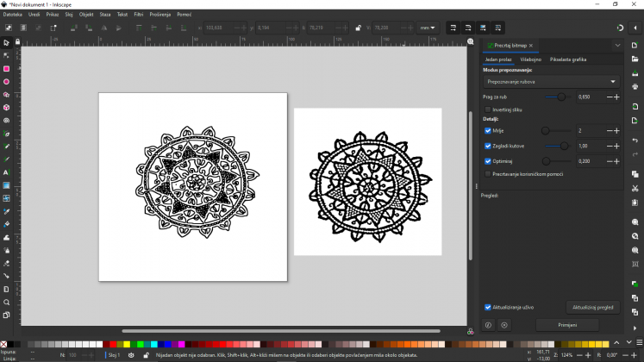The height and width of the screenshot is (362, 644).
Task: Select the Zoom magnifier tool
Action: pyautogui.click(x=6, y=303)
